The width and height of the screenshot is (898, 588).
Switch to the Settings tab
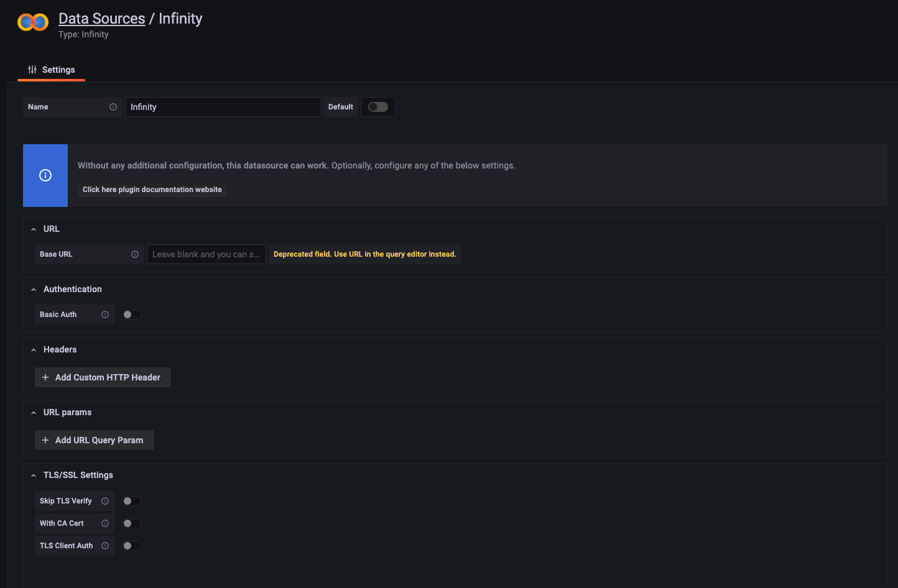coord(58,70)
